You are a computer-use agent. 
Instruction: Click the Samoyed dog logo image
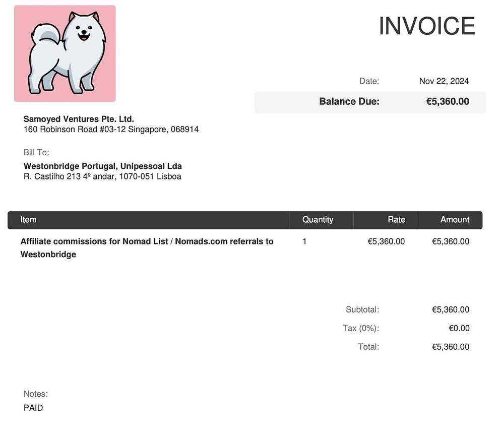65,53
